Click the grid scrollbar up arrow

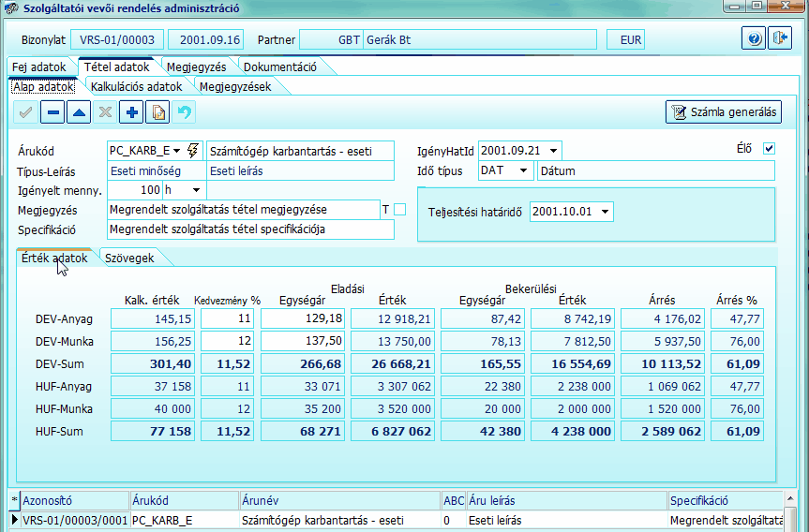point(790,498)
